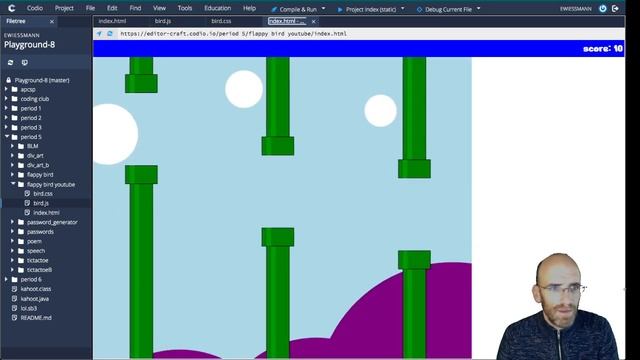Expand the poem folder
Viewport: 640px width, 360px height.
click(x=12, y=241)
